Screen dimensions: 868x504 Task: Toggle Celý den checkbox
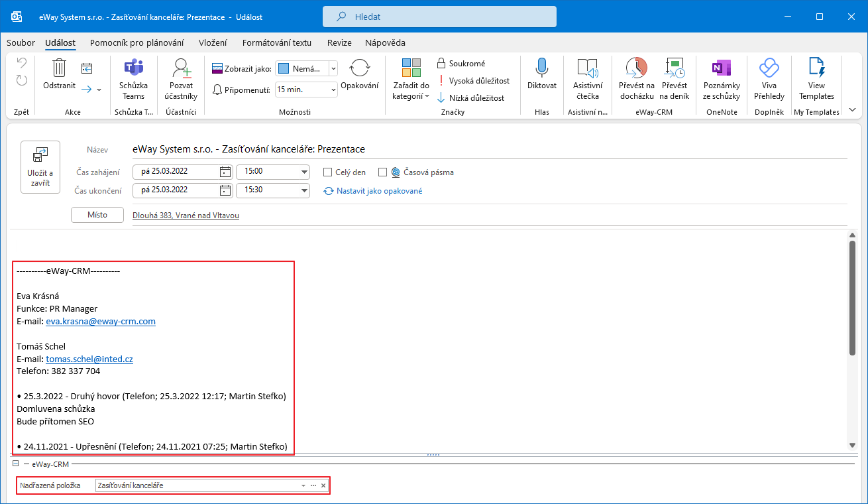coord(327,172)
